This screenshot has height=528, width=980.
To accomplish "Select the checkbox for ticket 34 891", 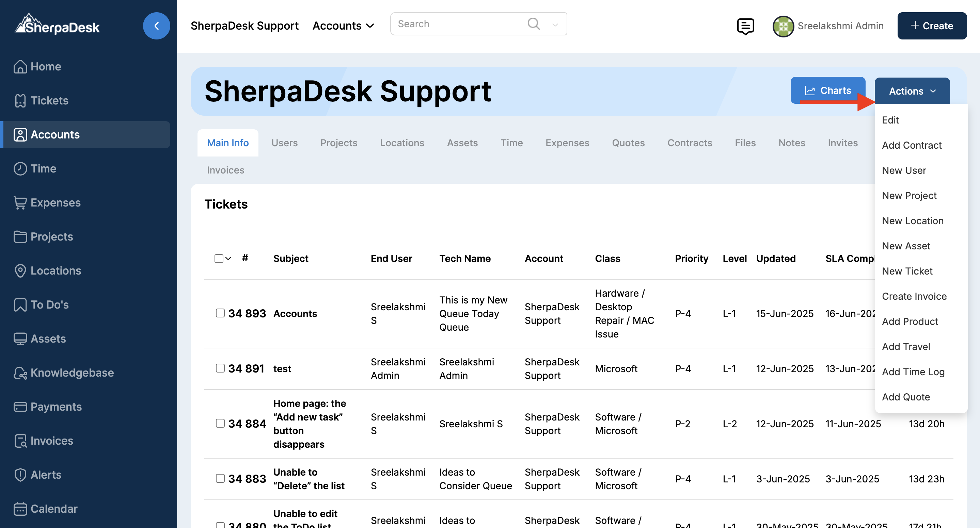I will pos(220,368).
